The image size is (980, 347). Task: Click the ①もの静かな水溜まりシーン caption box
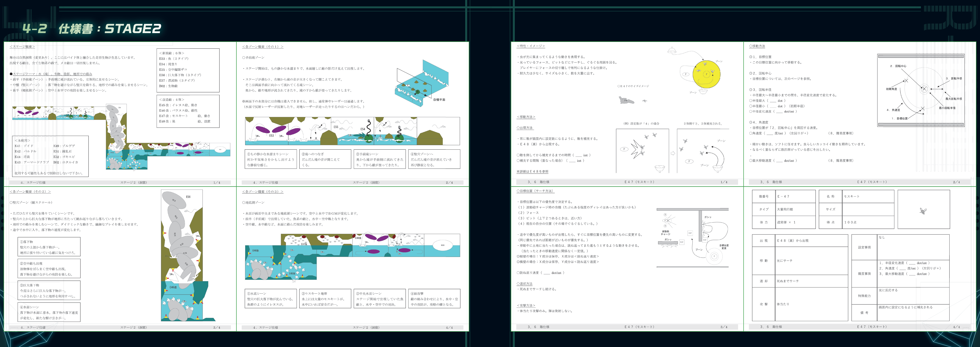[271, 159]
